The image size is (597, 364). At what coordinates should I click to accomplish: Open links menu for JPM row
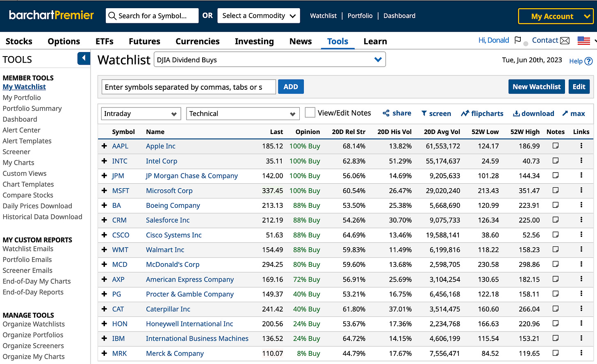click(x=581, y=175)
